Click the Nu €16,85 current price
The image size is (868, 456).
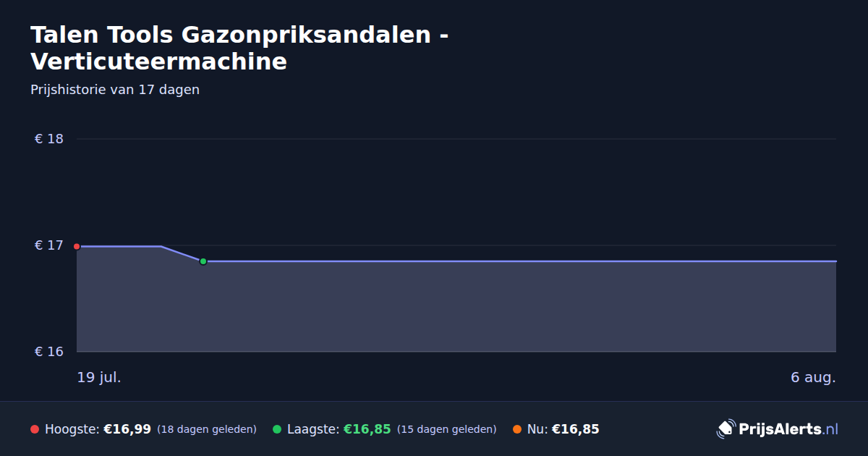(x=576, y=429)
